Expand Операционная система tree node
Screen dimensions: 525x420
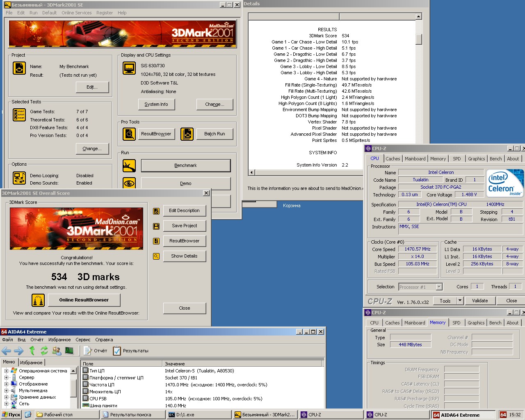click(6, 371)
